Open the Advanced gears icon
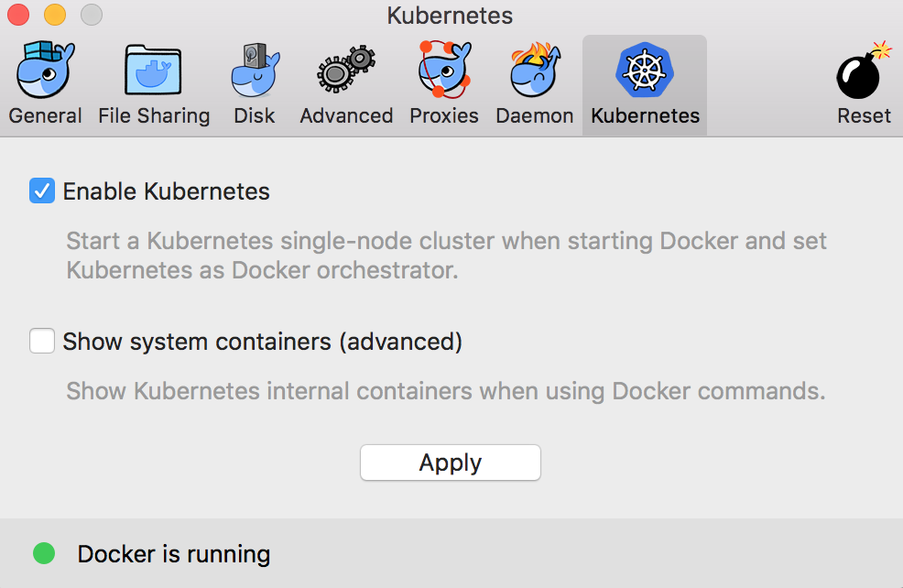This screenshot has height=588, width=903. [346, 71]
